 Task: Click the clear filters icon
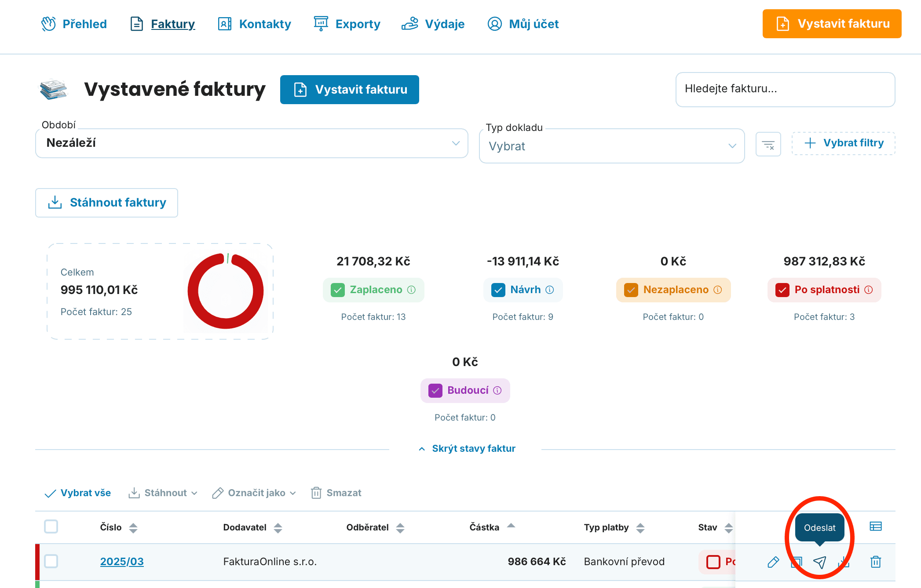pyautogui.click(x=768, y=144)
